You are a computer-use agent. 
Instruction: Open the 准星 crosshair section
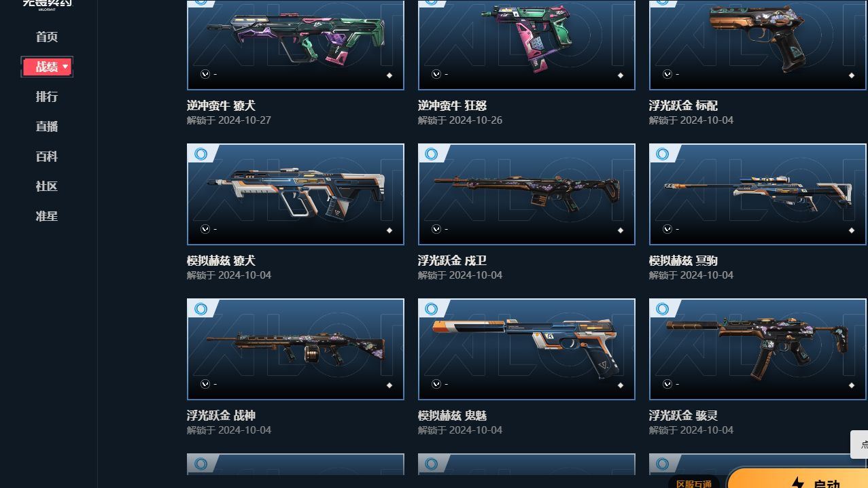tap(47, 216)
